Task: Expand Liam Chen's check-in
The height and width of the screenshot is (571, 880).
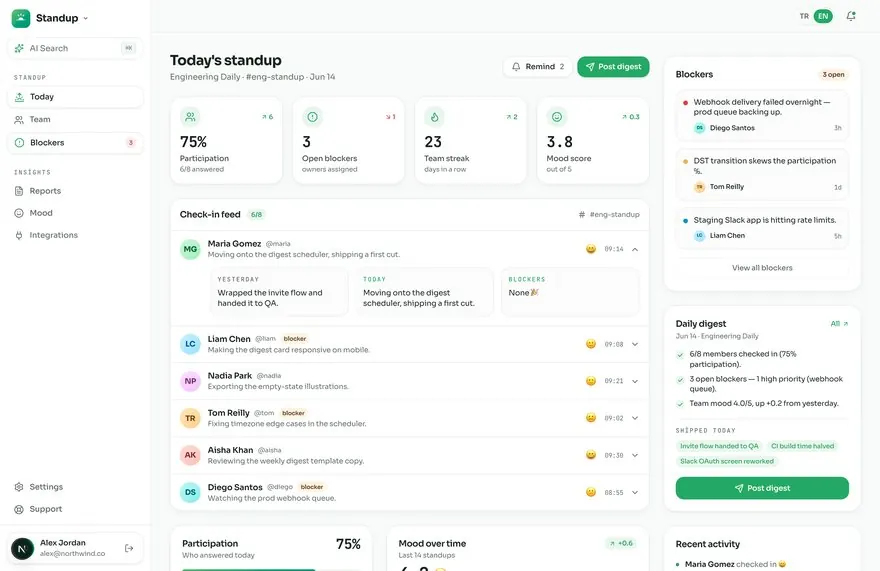Action: pyautogui.click(x=635, y=345)
